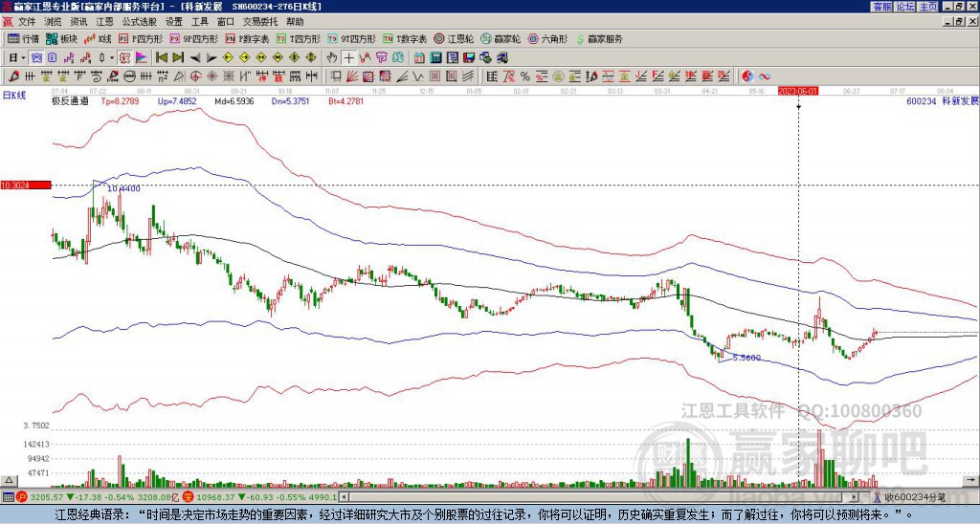Image resolution: width=980 pixels, height=524 pixels.
Task: Click the first yellow diamond arrow icon
Action: [x=228, y=58]
